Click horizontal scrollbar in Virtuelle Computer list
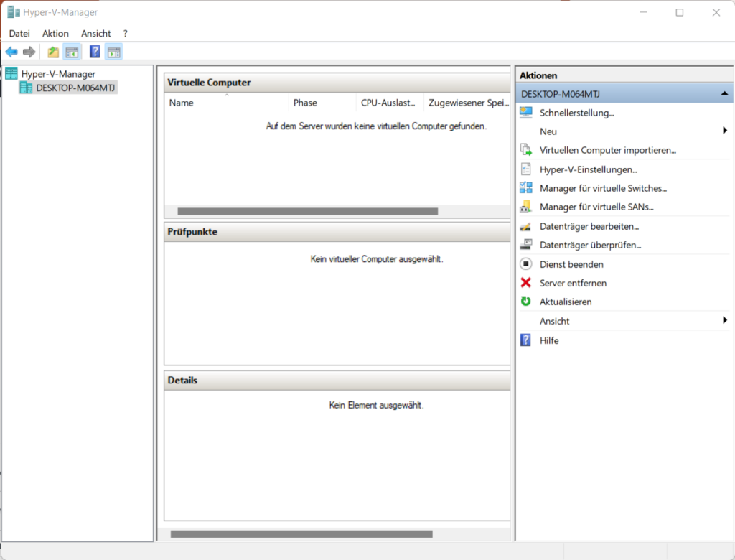 click(307, 212)
